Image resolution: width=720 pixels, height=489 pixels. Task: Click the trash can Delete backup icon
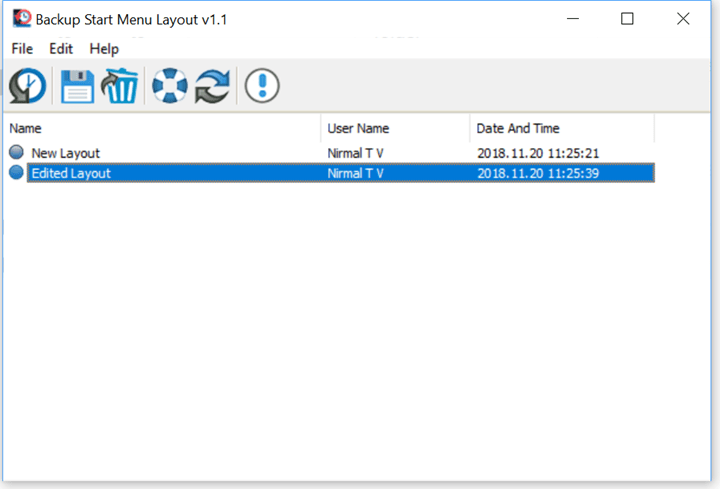click(119, 85)
